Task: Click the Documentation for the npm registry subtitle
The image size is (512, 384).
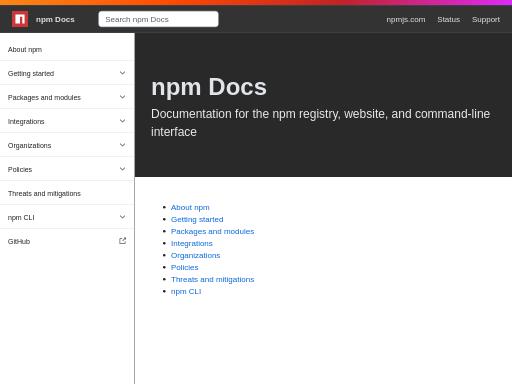Action: click(320, 123)
